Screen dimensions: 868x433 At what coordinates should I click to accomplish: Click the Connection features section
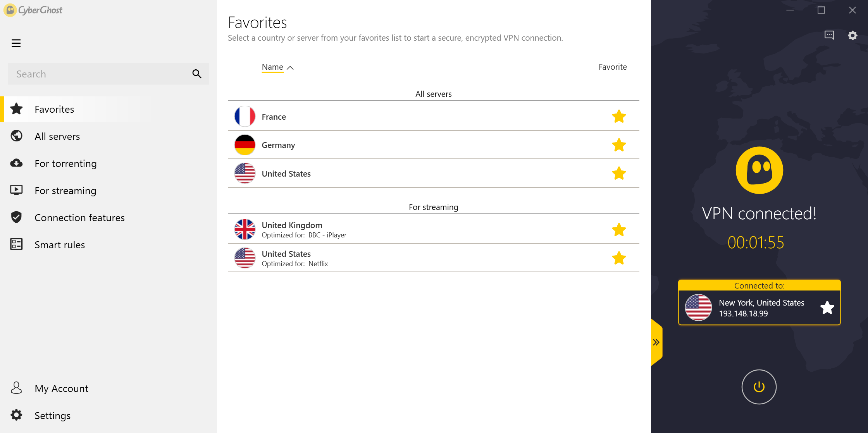(x=79, y=217)
